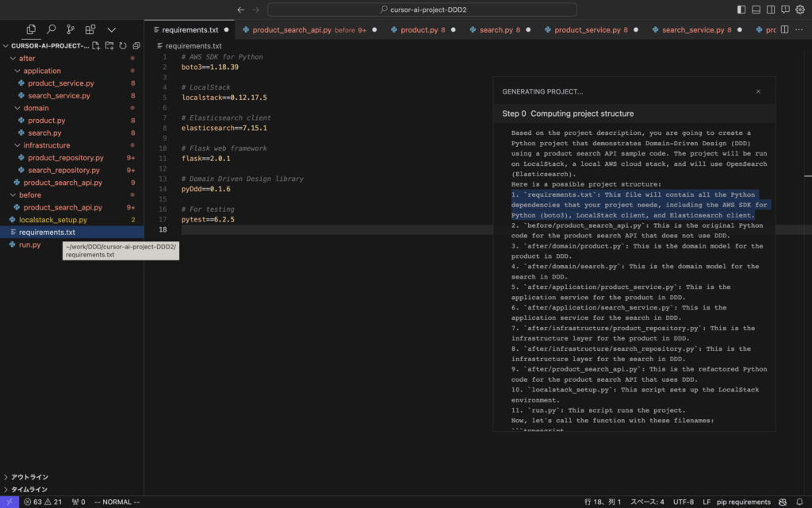Screen dimensions: 812x508
Task: Click the ports indicator showing 0
Action: [x=79, y=502]
